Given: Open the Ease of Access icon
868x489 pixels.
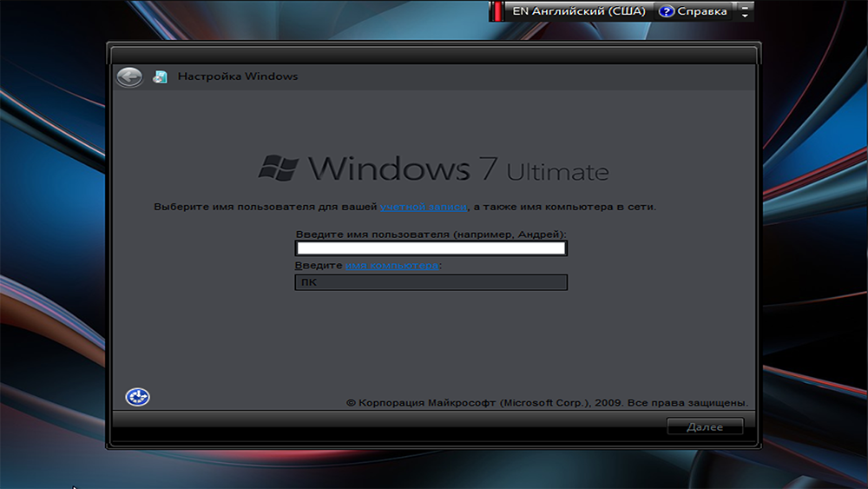Looking at the screenshot, I should click(137, 397).
